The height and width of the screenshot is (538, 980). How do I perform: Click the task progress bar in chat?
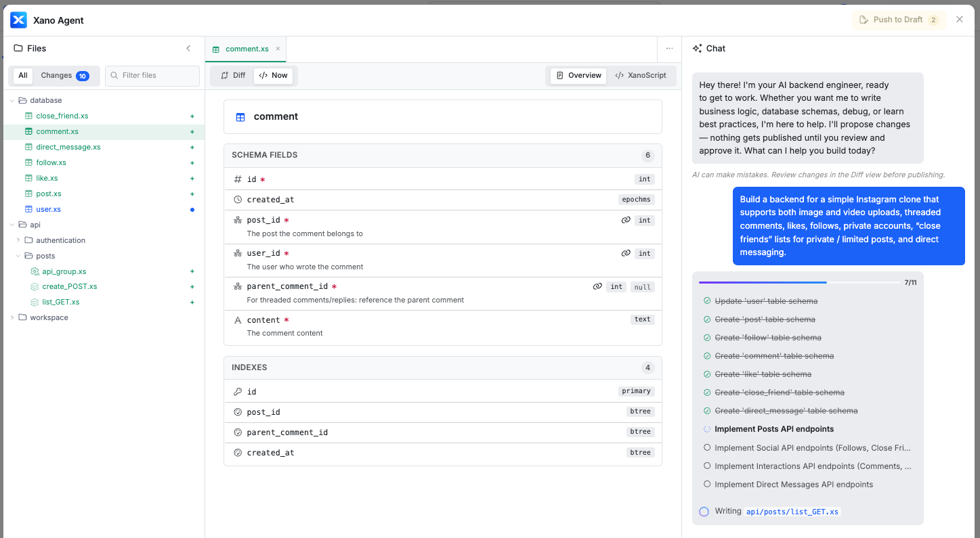799,282
